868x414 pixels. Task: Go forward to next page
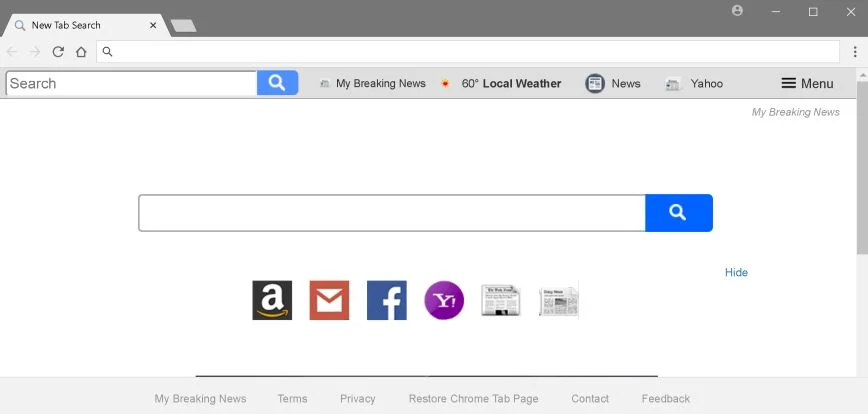pyautogui.click(x=35, y=52)
